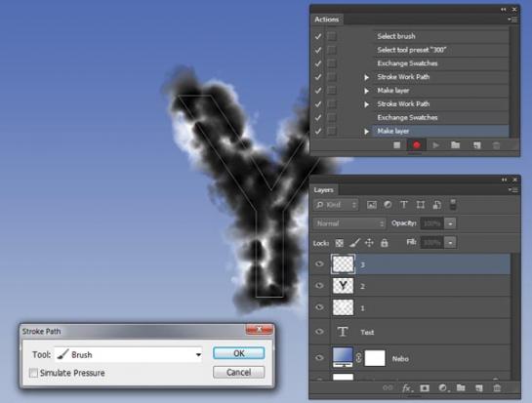Click the red record action button
This screenshot has height=403, width=532.
click(417, 145)
